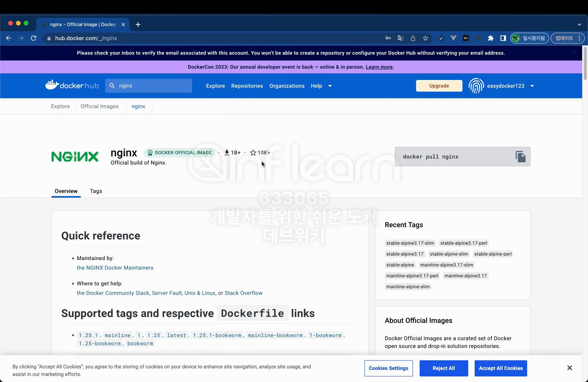The image size is (588, 382).
Task: Click the V-shaped extension icon
Action: 453,38
